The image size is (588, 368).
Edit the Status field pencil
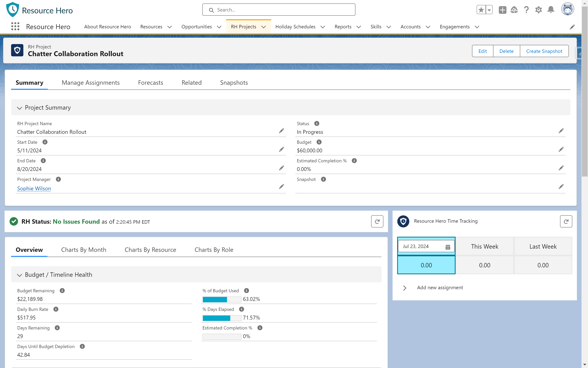[x=561, y=131]
